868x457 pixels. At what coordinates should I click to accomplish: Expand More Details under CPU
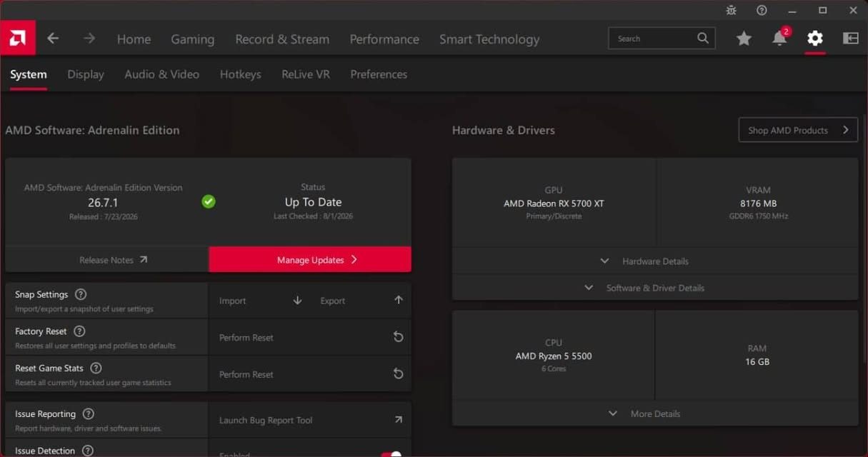coord(655,413)
